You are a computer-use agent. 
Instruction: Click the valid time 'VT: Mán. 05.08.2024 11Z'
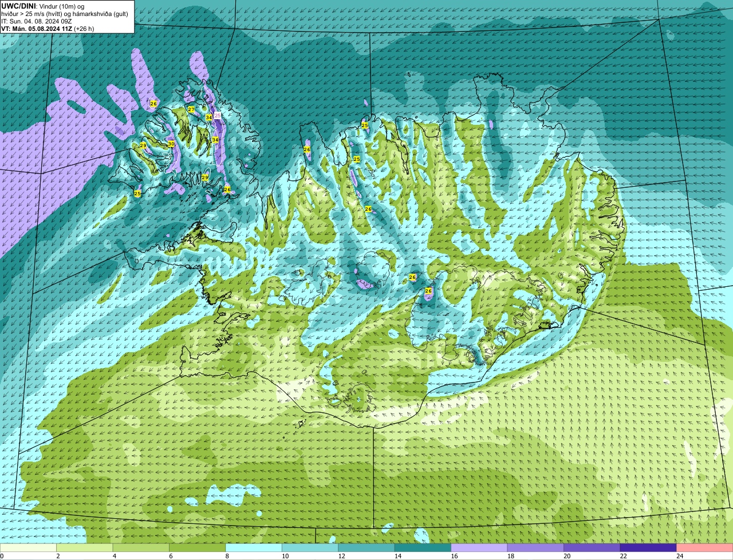[37, 29]
